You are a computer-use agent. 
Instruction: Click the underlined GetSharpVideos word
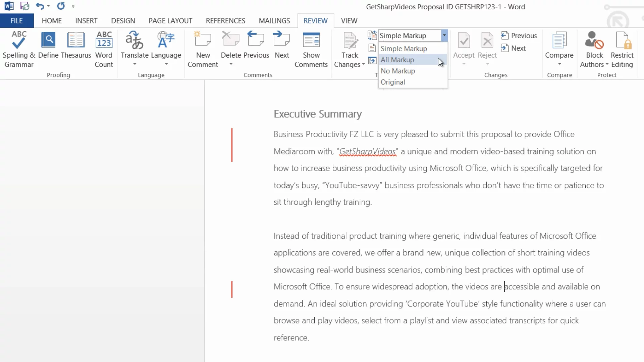pos(367,152)
